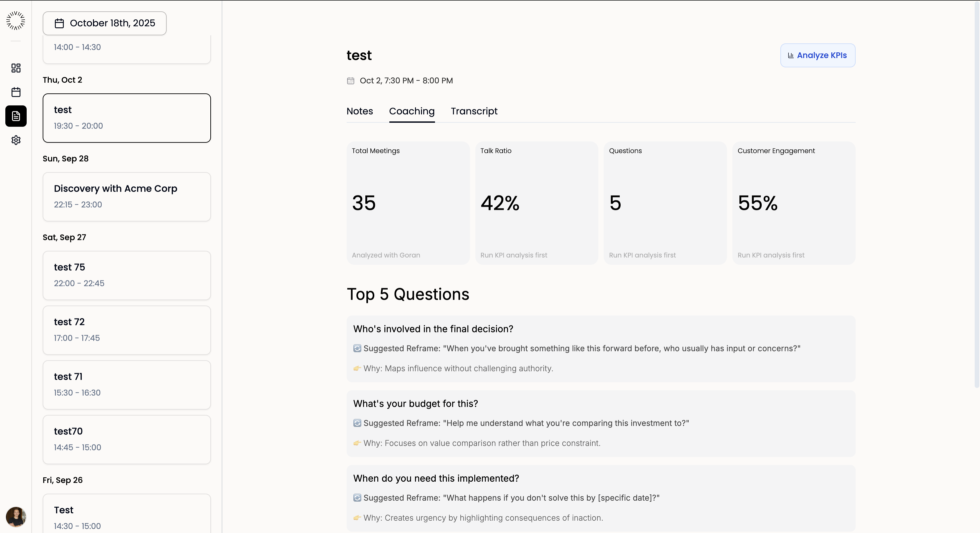Select the test 75 meeting card
Viewport: 980px width, 533px height.
point(127,275)
